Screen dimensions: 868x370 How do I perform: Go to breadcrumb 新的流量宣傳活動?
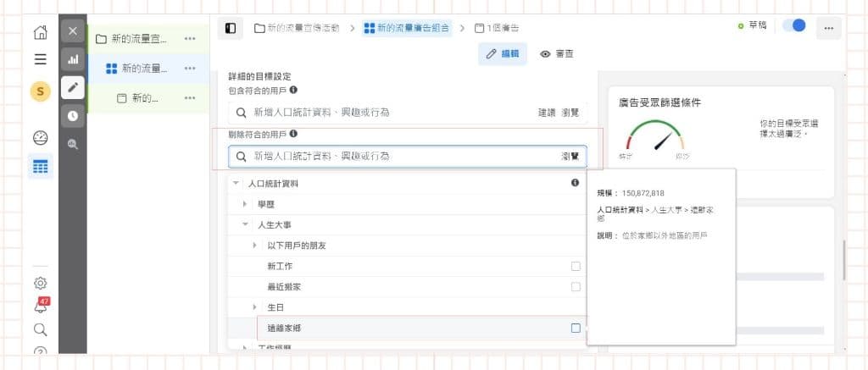click(x=297, y=28)
